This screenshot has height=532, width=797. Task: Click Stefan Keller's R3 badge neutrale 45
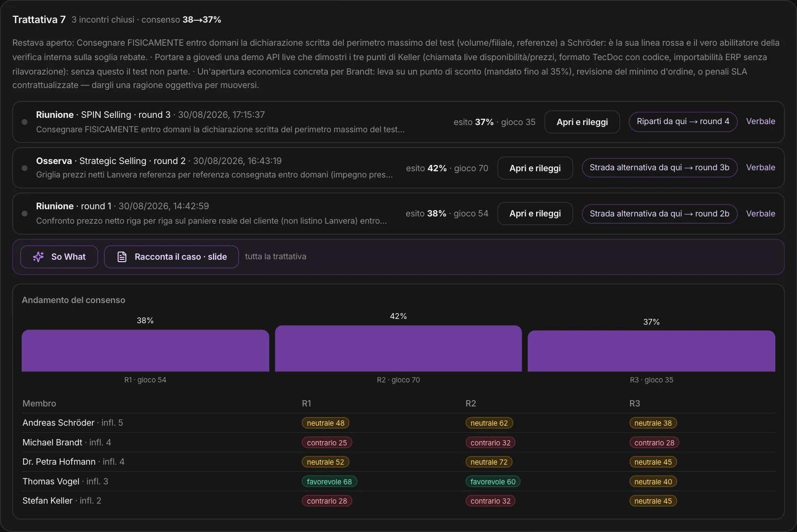click(x=653, y=501)
